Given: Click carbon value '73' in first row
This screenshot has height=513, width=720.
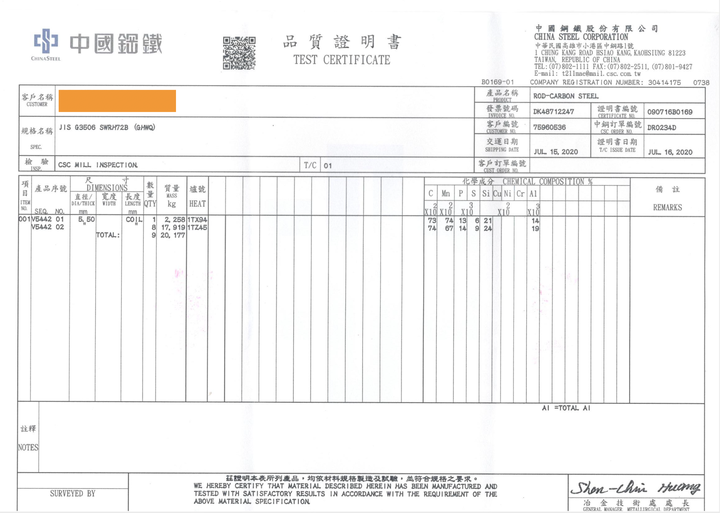Looking at the screenshot, I should pyautogui.click(x=432, y=220).
